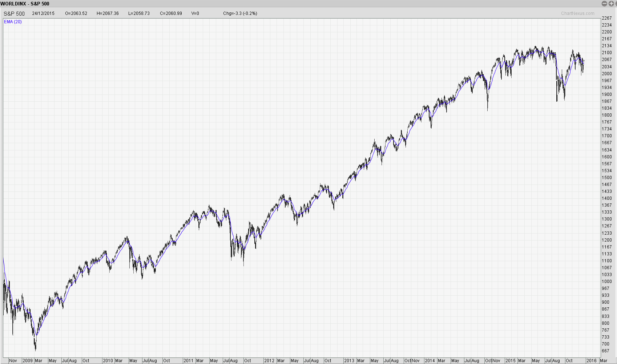Click the minus zoom-out icon
The height and width of the screenshot is (364, 617).
[x=604, y=4]
